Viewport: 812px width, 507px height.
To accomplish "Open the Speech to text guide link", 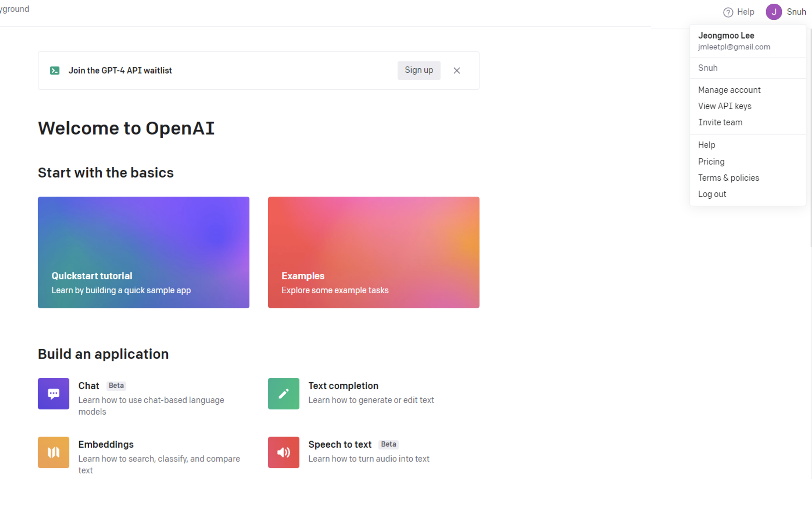I will 340,444.
